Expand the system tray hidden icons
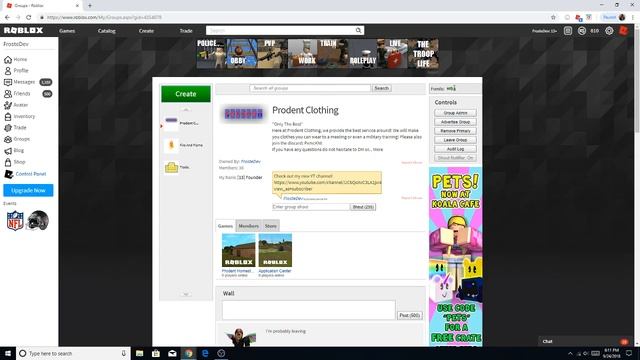The height and width of the screenshot is (360, 640). point(570,353)
